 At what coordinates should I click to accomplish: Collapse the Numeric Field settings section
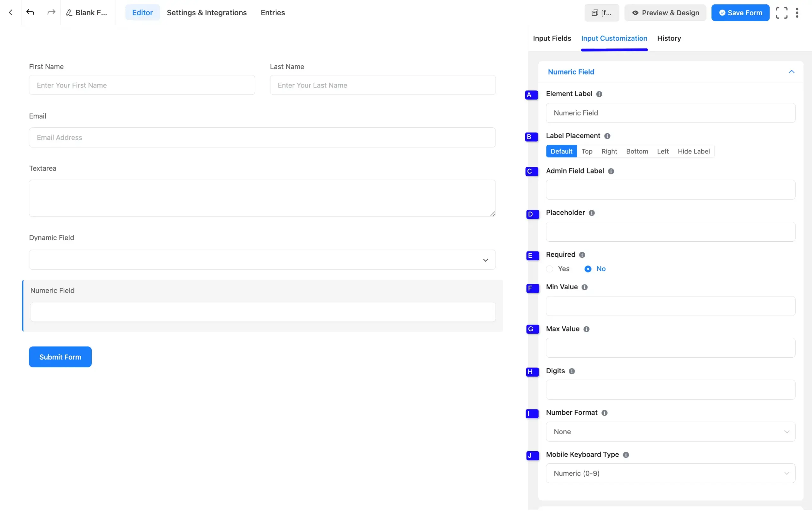(x=791, y=72)
